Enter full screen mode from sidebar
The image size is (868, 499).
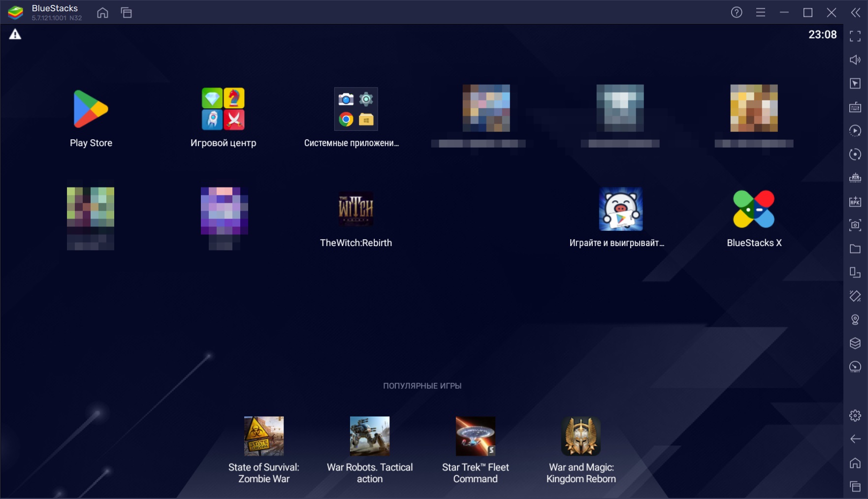855,36
